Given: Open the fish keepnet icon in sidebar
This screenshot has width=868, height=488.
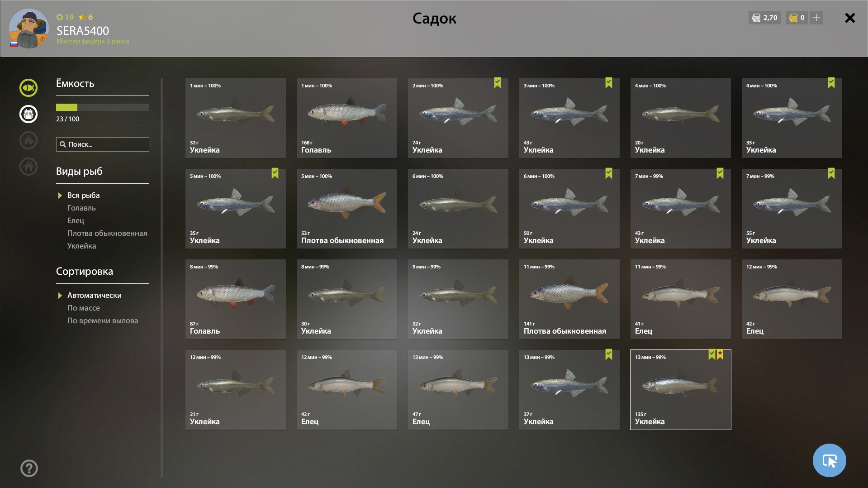Looking at the screenshot, I should pyautogui.click(x=28, y=88).
